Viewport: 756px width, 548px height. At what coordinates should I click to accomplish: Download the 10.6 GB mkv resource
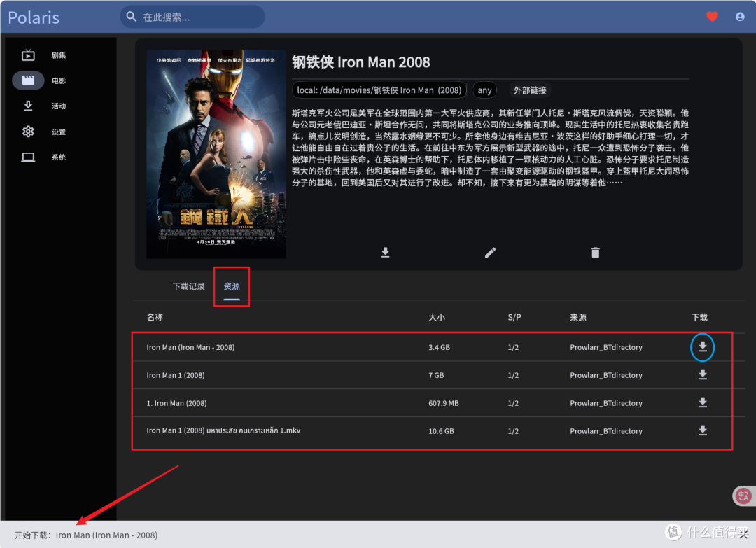pyautogui.click(x=703, y=430)
